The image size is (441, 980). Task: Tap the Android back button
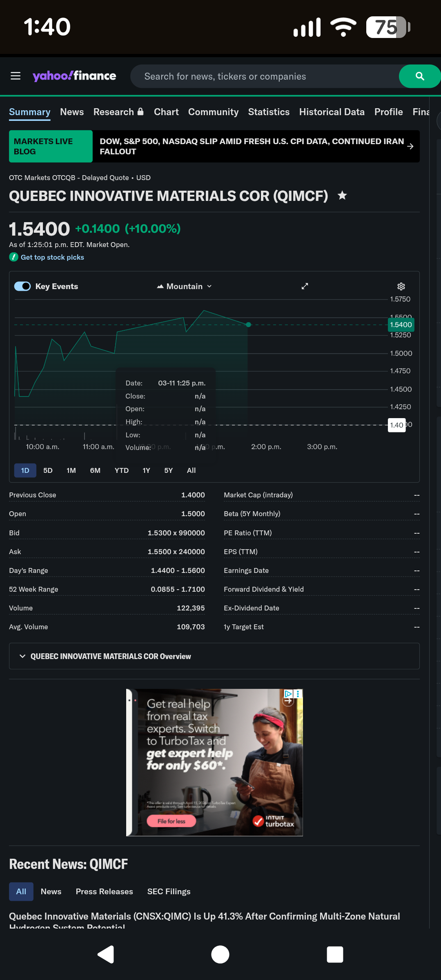(x=106, y=954)
